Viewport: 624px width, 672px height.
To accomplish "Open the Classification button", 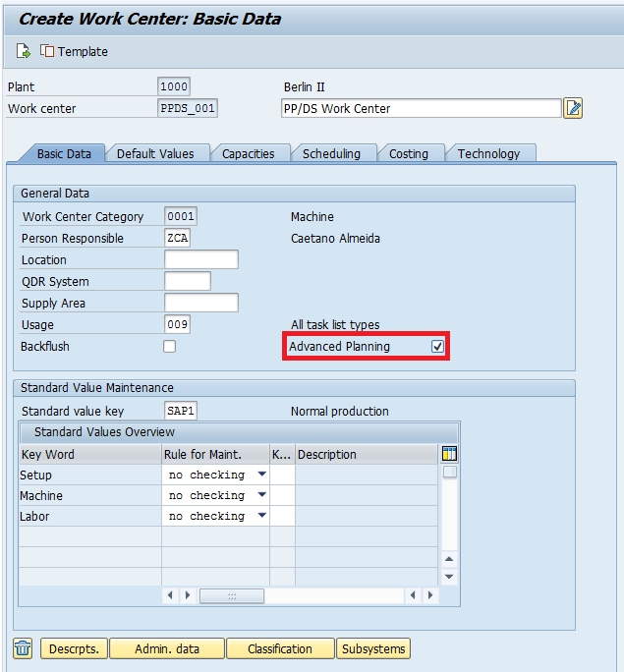I will tap(279, 648).
